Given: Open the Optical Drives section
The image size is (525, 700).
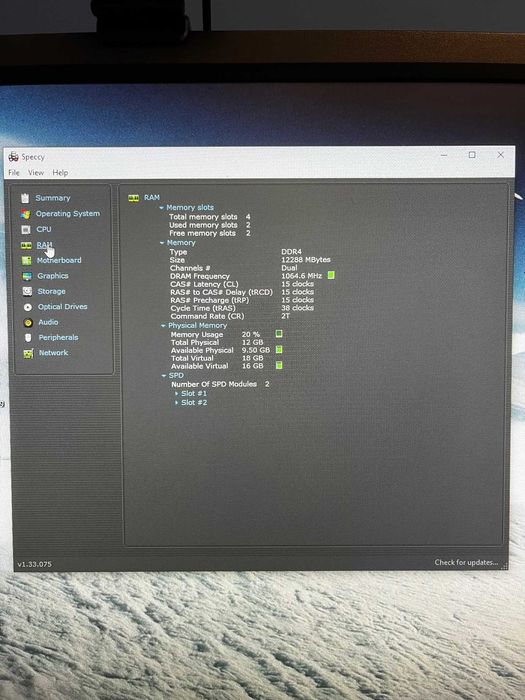Looking at the screenshot, I should 62,307.
